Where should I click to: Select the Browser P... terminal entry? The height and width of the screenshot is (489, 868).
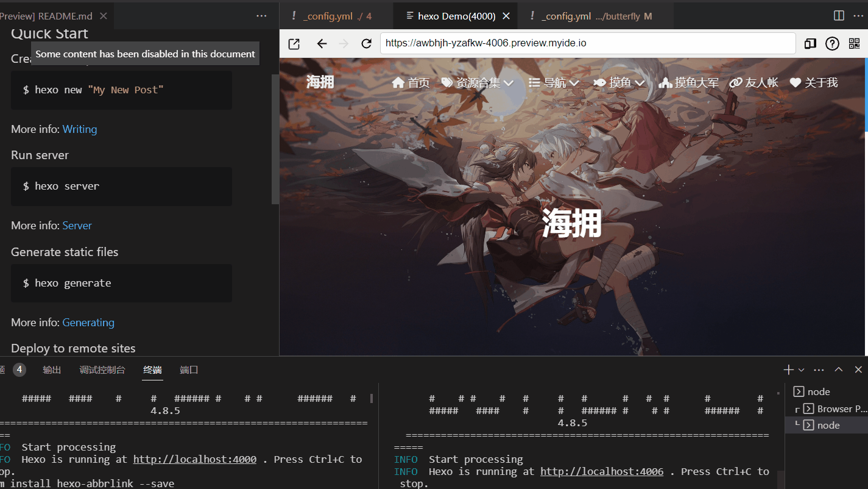tap(827, 409)
